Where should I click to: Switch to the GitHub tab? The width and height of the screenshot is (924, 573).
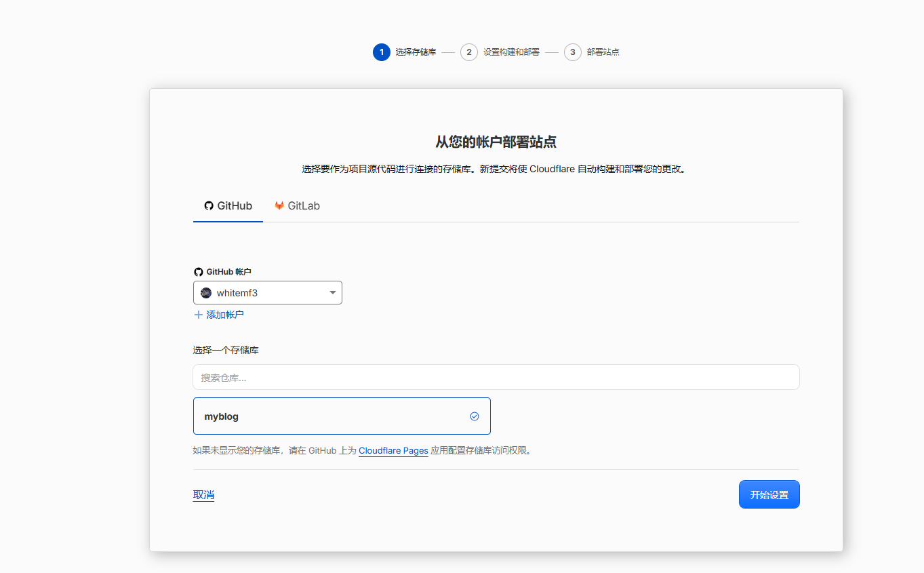228,206
